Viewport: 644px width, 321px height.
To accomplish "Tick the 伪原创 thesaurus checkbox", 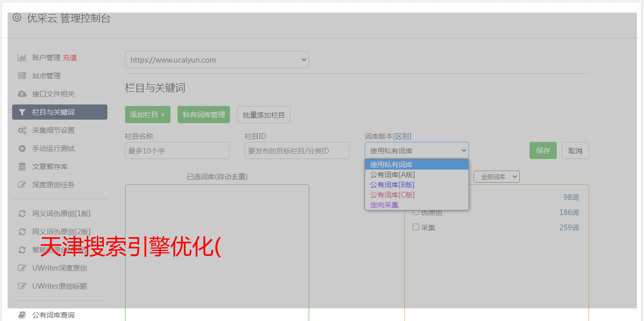I will 416,212.
